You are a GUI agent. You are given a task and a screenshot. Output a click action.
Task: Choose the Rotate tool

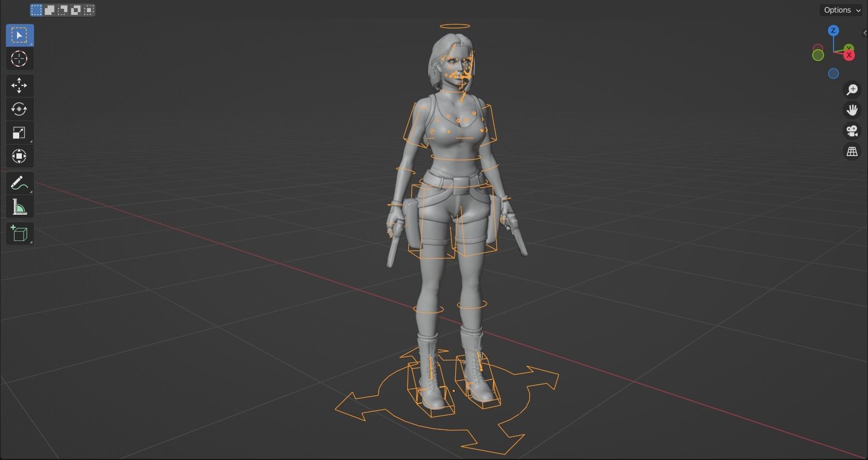click(x=20, y=109)
